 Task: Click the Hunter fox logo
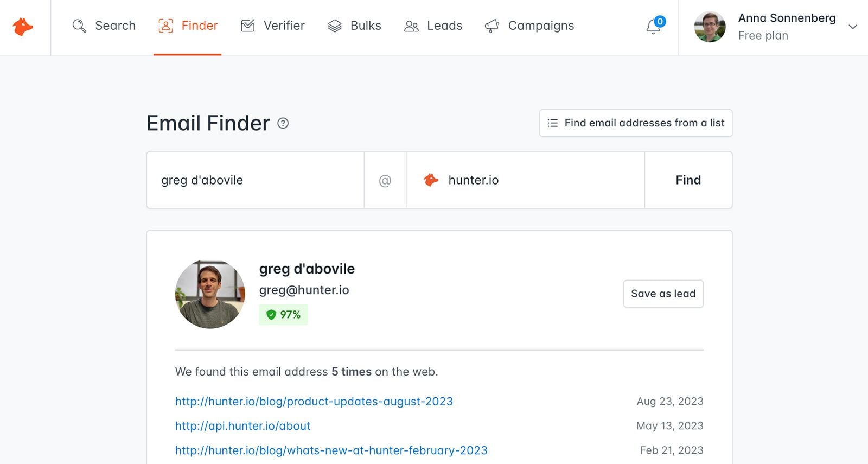coord(23,27)
